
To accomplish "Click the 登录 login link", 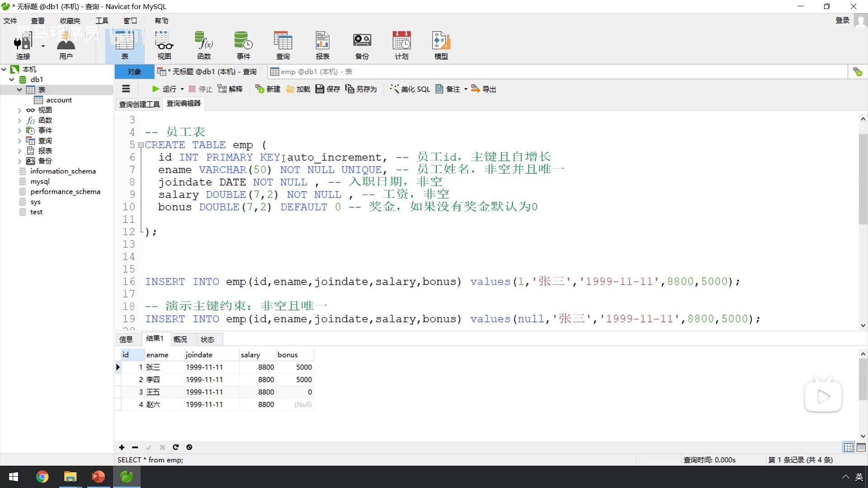I will tap(842, 20).
